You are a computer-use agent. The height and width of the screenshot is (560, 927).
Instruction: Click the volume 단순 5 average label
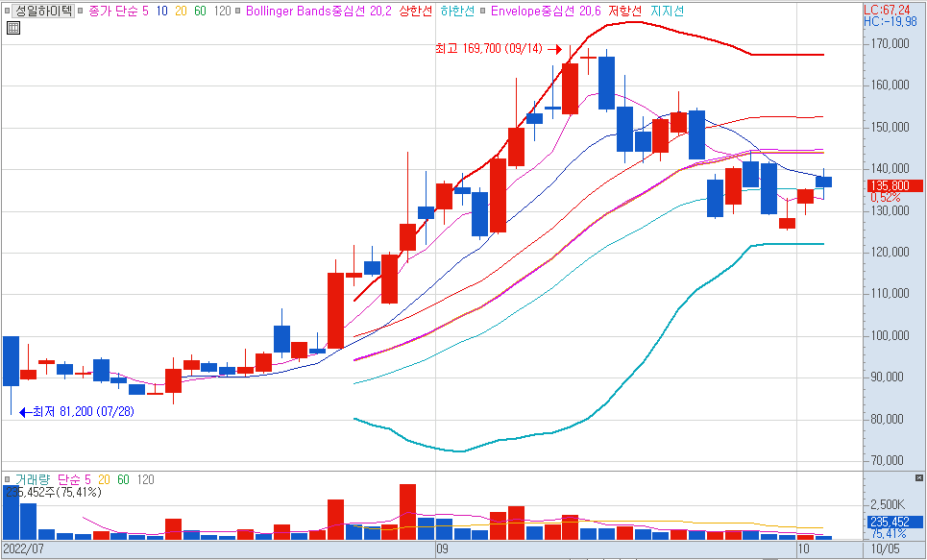pos(75,479)
